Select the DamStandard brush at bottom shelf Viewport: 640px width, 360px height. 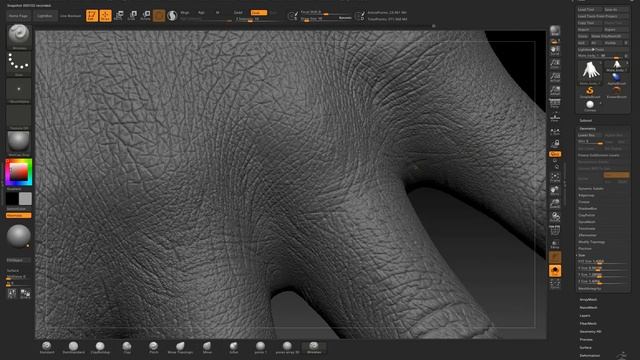click(73, 347)
